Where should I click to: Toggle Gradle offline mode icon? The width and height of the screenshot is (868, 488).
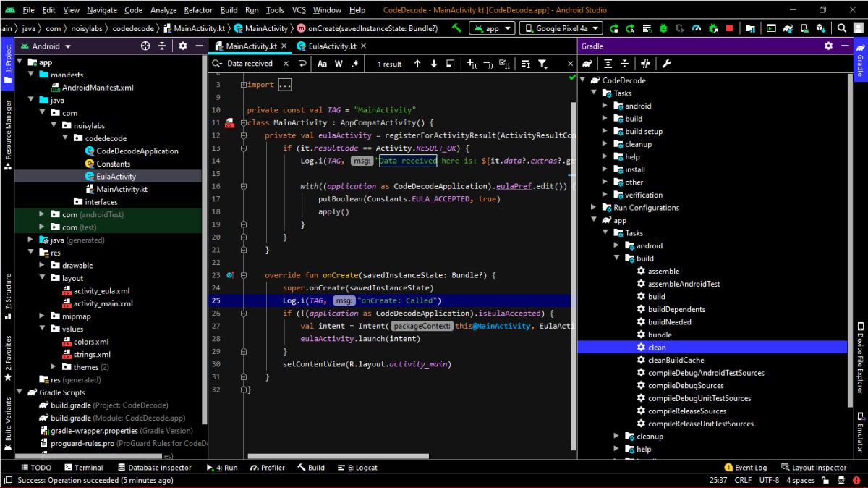pyautogui.click(x=645, y=64)
